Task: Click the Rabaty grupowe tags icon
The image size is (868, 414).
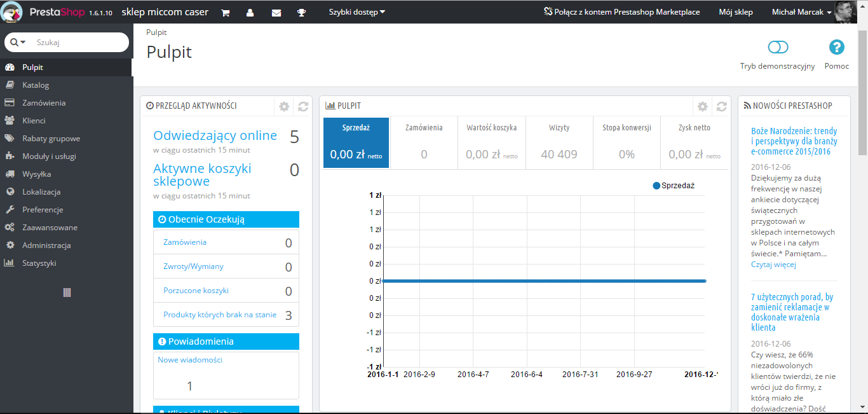Action: [x=10, y=139]
